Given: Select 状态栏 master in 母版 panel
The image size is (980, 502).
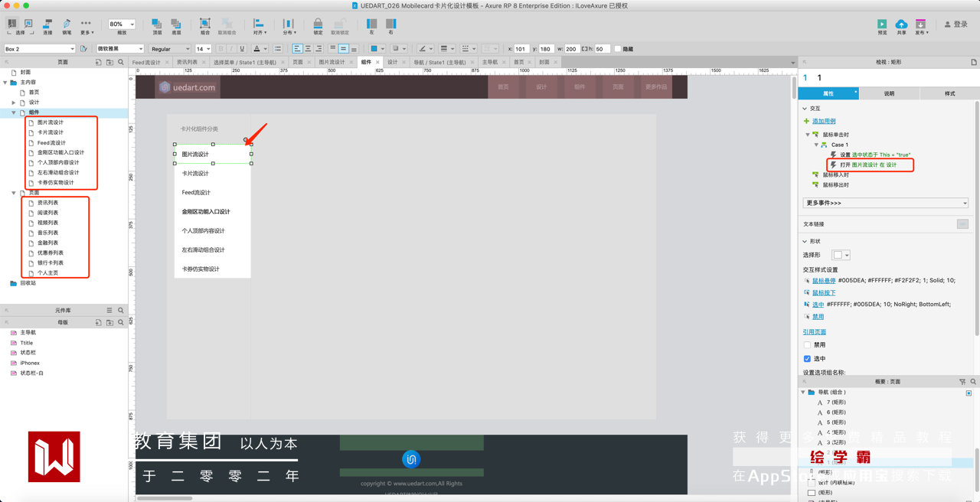Looking at the screenshot, I should [28, 353].
